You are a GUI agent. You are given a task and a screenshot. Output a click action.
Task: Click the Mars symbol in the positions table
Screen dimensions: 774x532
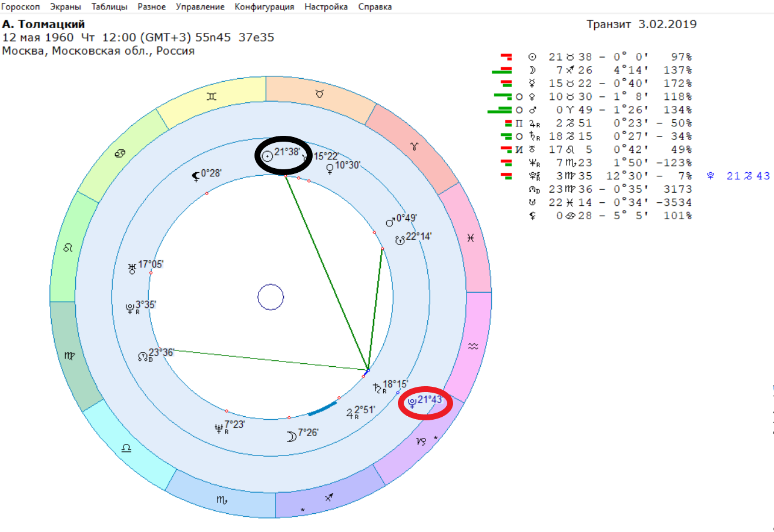tap(532, 110)
